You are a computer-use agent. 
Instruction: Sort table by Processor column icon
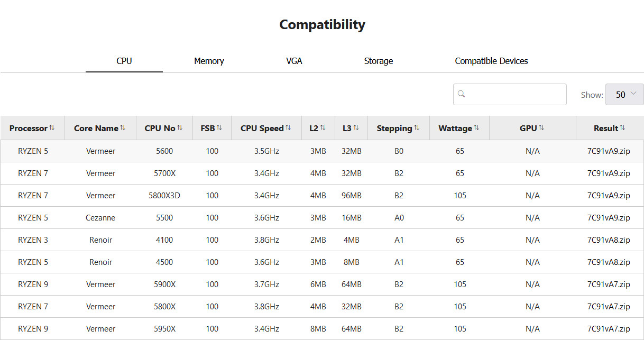point(52,128)
